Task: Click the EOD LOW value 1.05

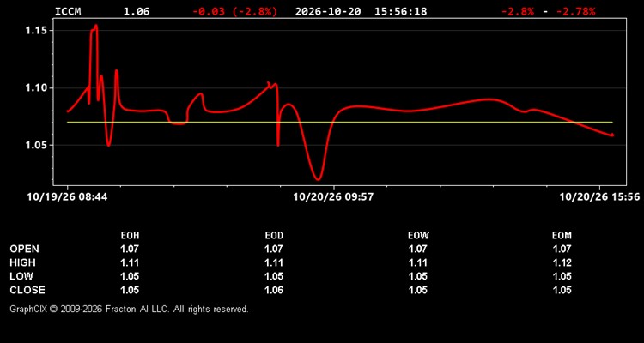Action: tap(274, 276)
